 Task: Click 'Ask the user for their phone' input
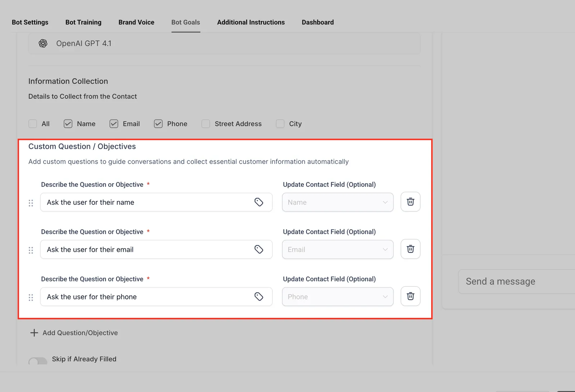156,297
